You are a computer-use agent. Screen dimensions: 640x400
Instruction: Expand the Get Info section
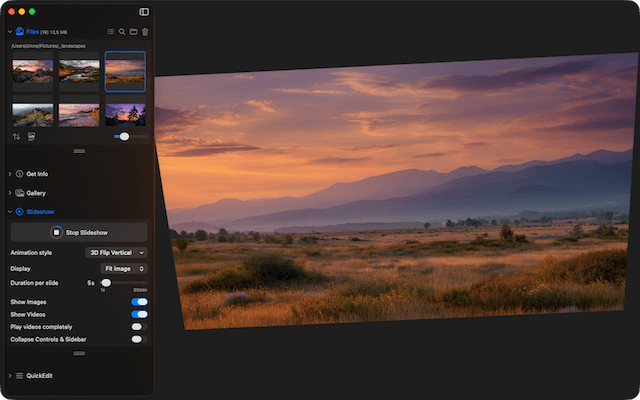(36, 174)
